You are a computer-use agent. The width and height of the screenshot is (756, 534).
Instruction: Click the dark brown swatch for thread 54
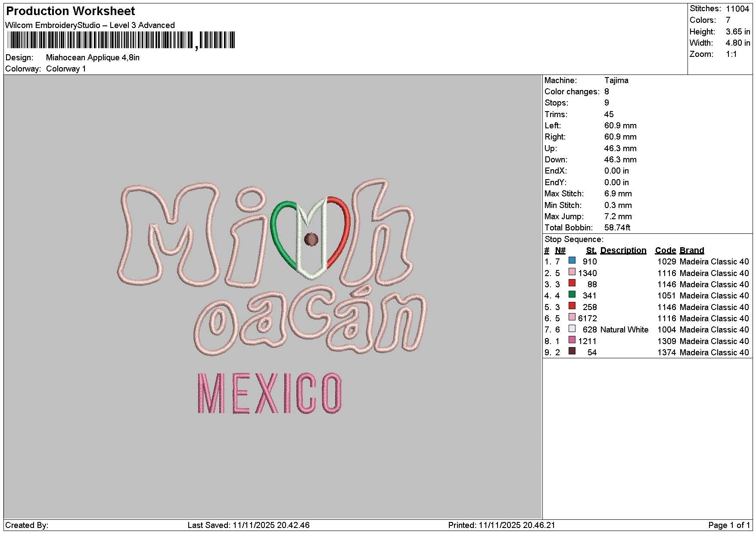572,351
